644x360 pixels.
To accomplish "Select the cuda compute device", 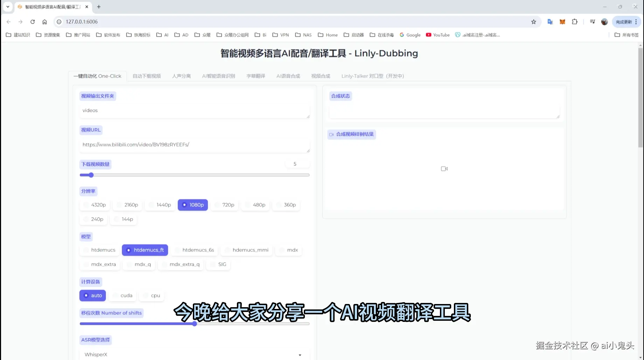I will point(122,295).
